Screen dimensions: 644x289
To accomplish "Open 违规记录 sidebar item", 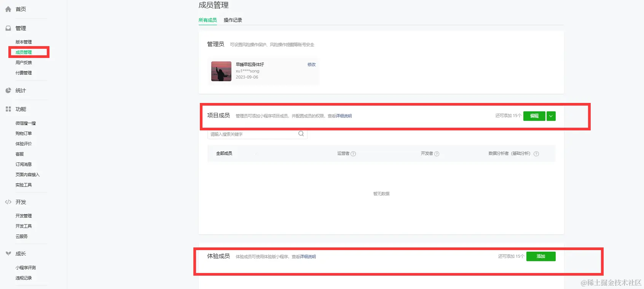I will 24,278.
